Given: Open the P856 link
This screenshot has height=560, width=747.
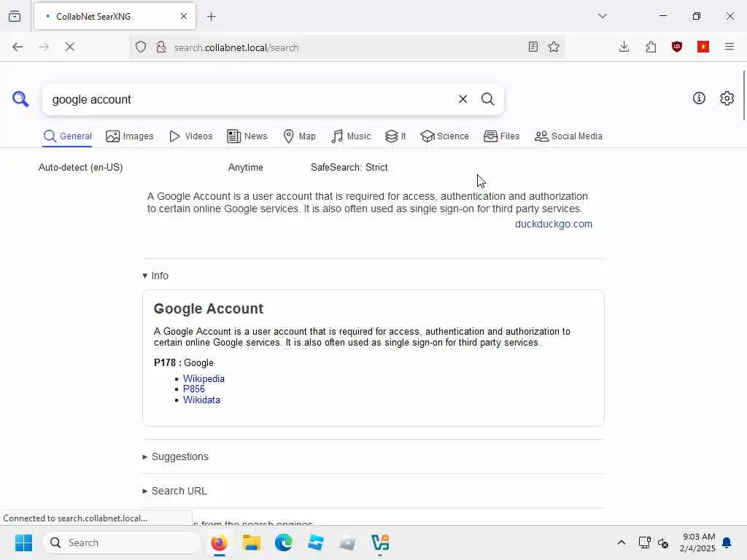Looking at the screenshot, I should [x=194, y=389].
